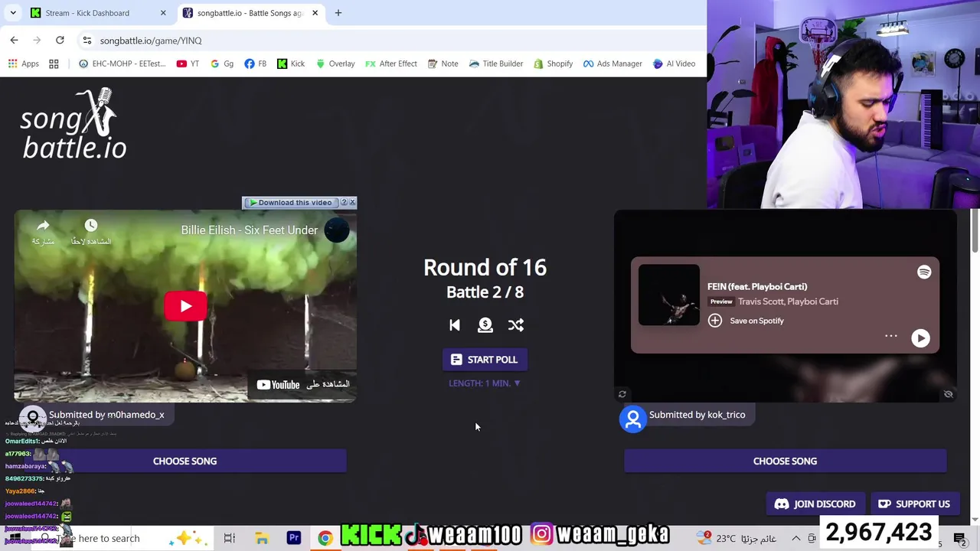The image size is (980, 551).
Task: Click the Travis Scott, Playboi Carti artist link
Action: 788,302
